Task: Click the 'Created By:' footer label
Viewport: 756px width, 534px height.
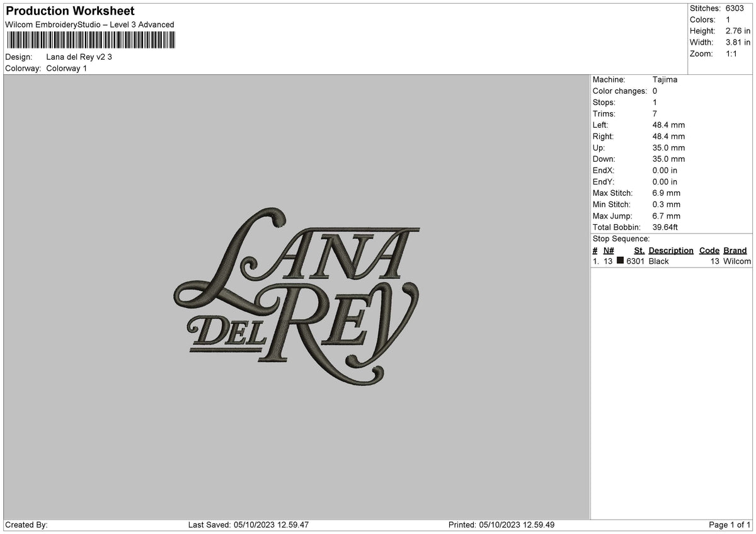Action: 26,525
